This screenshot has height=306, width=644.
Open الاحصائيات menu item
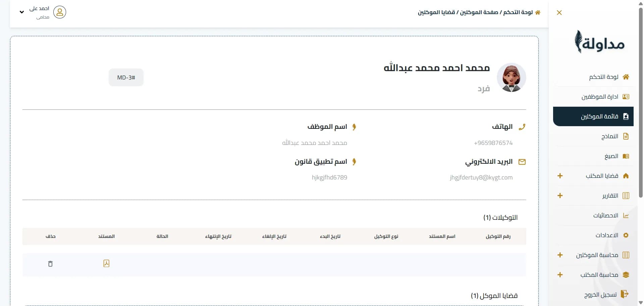(593, 215)
